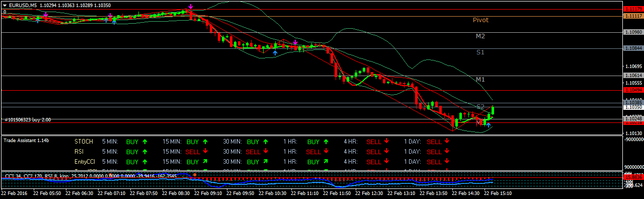Screen dimensions: 644x199
Task: Select the S1 level label
Action: [x=480, y=52]
